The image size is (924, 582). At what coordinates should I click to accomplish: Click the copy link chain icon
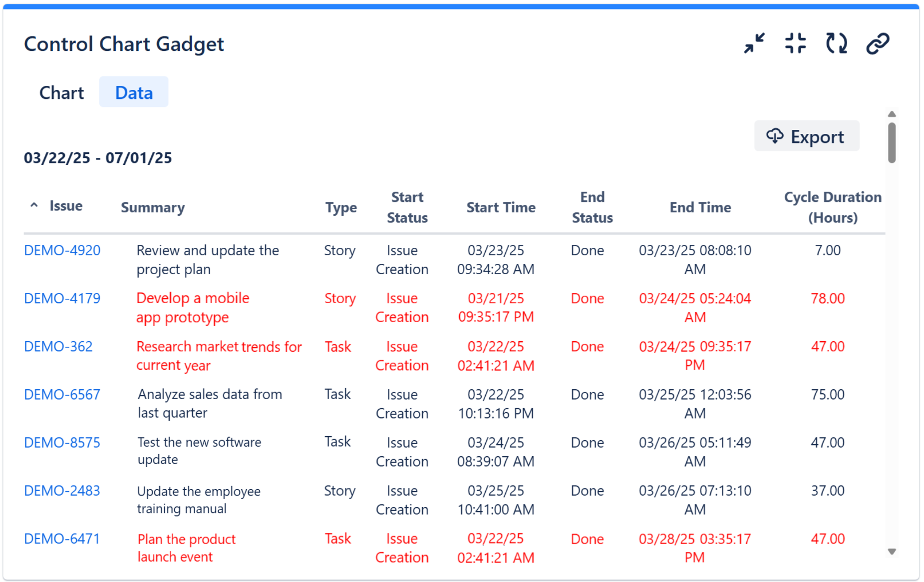point(877,43)
